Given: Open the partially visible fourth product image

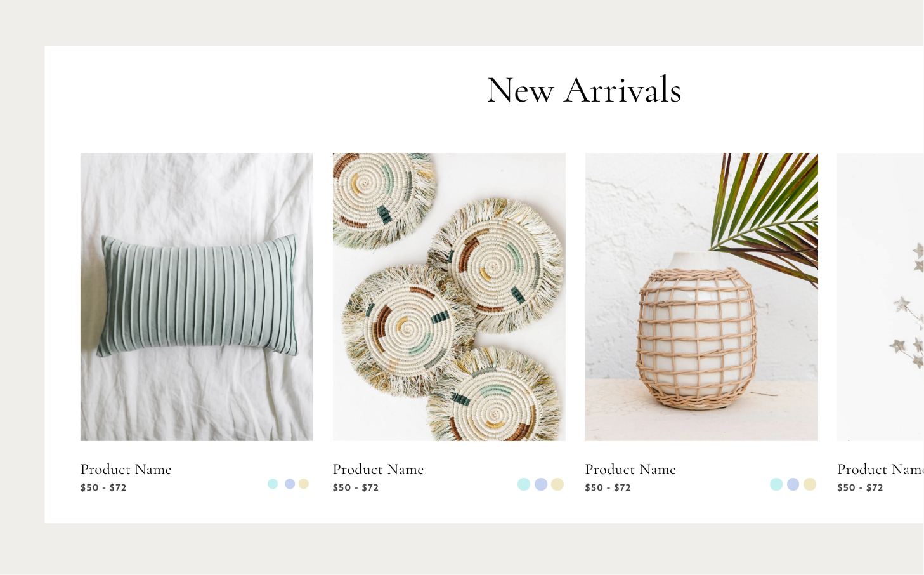Looking at the screenshot, I should (880, 296).
